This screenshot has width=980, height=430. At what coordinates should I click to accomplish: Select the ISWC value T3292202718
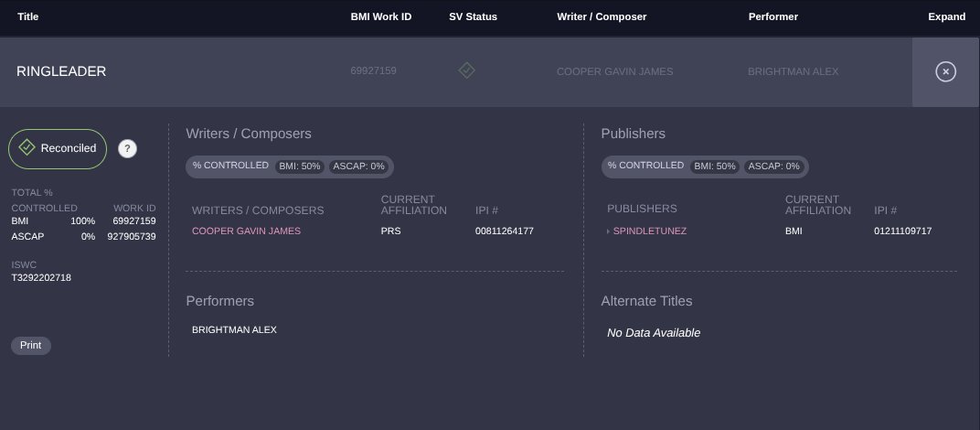pyautogui.click(x=41, y=277)
